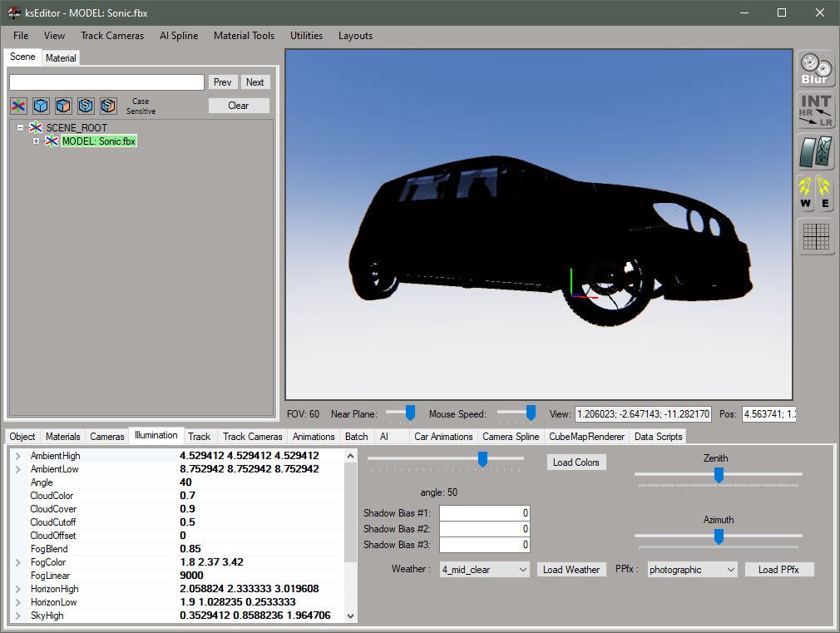The width and height of the screenshot is (840, 633).
Task: Expand the SkyHigh property row
Action: point(17,616)
